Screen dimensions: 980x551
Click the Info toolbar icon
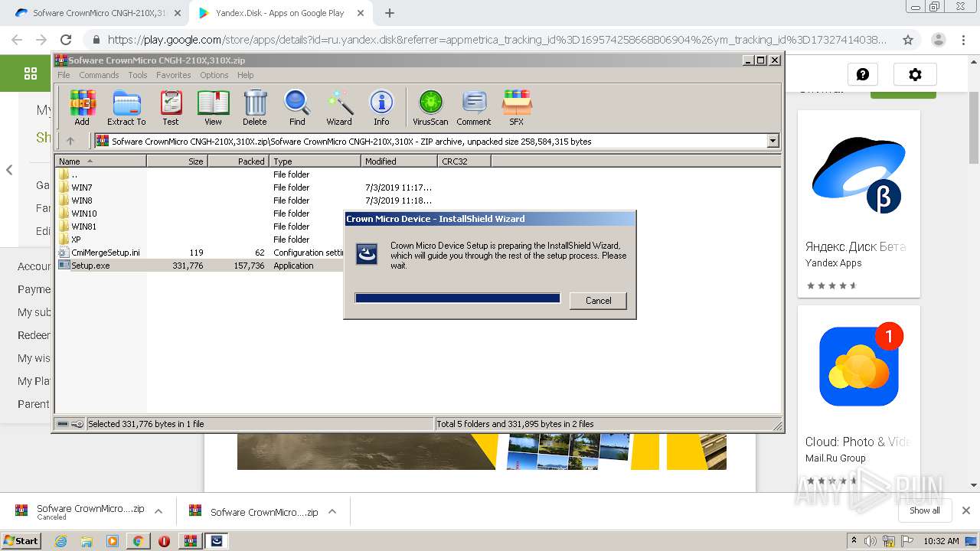coord(381,107)
